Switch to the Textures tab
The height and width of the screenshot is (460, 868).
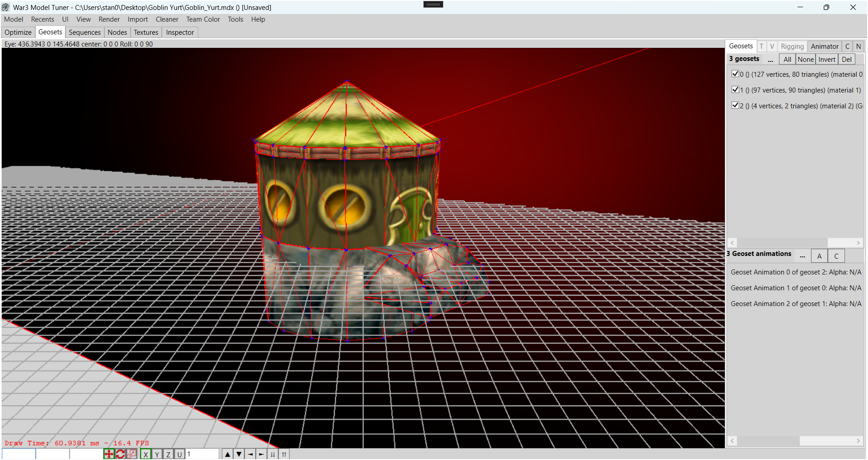point(146,33)
